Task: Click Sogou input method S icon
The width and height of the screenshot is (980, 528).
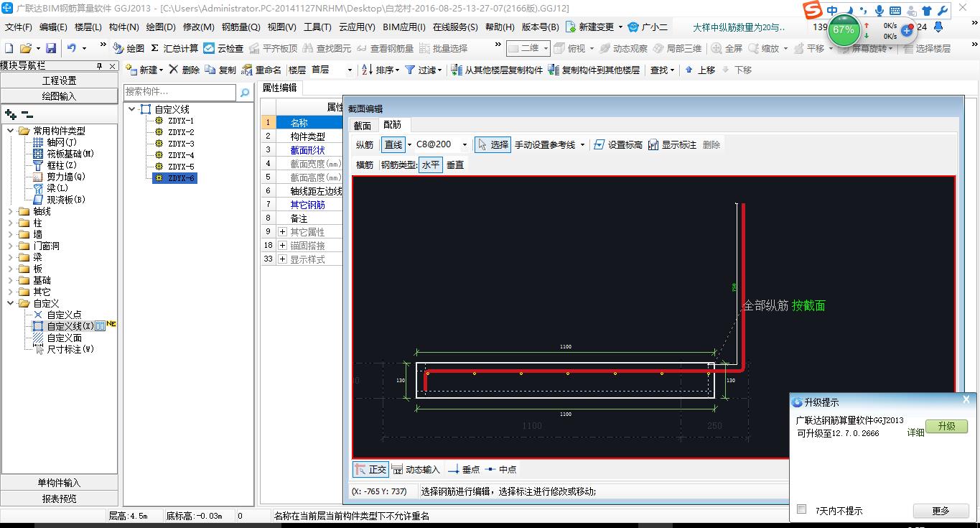Action: pos(812,10)
